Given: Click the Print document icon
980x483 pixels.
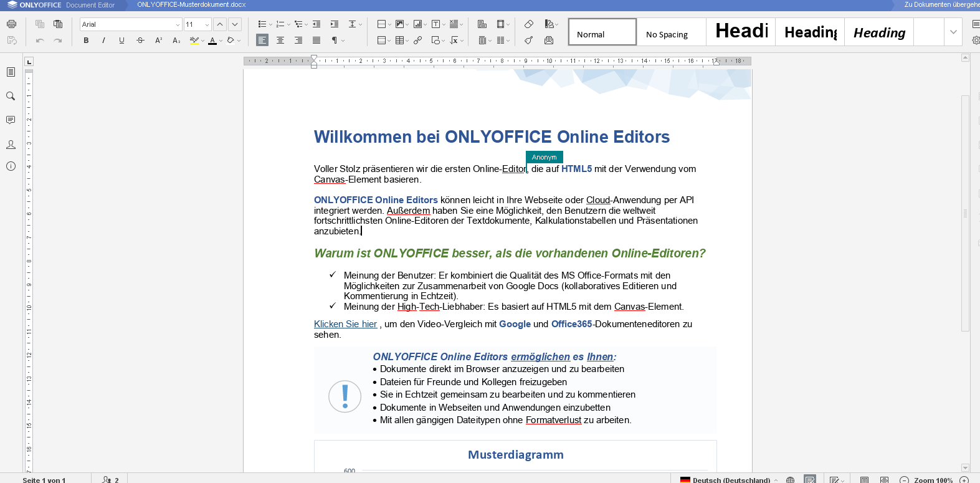Looking at the screenshot, I should [11, 24].
